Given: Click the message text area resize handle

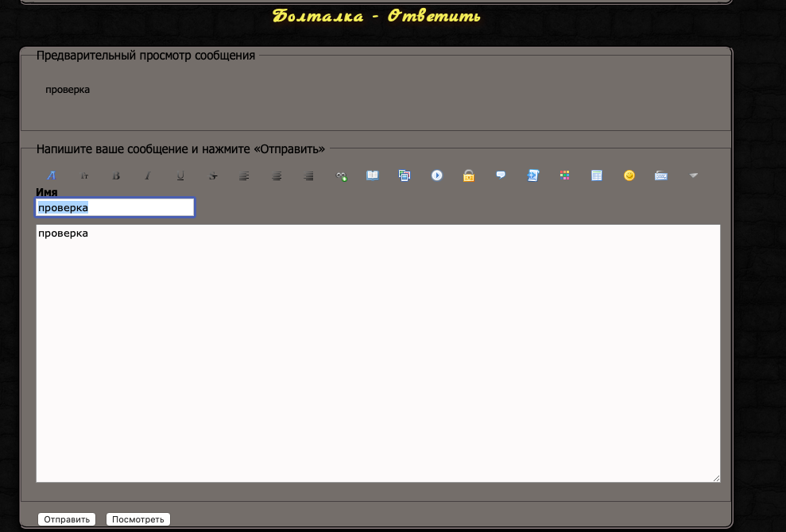Looking at the screenshot, I should (716, 478).
